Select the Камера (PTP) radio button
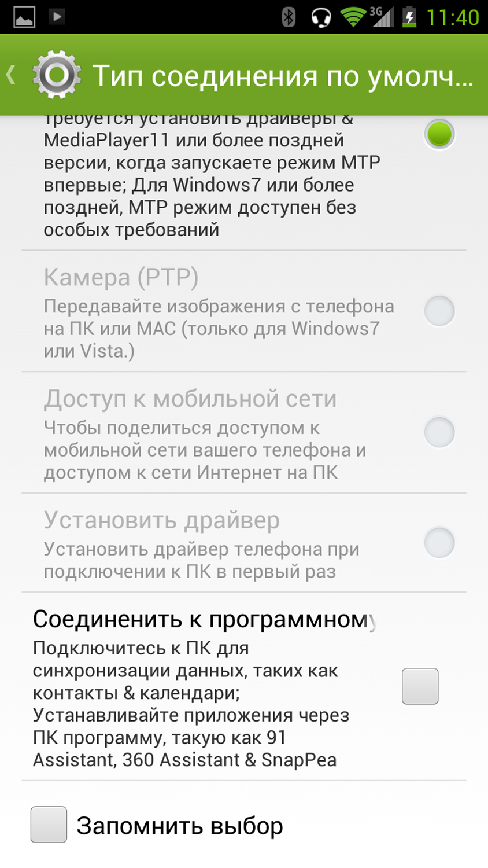 439,311
